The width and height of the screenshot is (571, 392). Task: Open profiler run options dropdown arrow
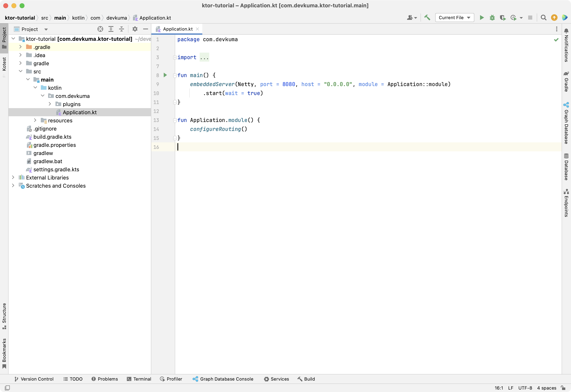pyautogui.click(x=521, y=18)
